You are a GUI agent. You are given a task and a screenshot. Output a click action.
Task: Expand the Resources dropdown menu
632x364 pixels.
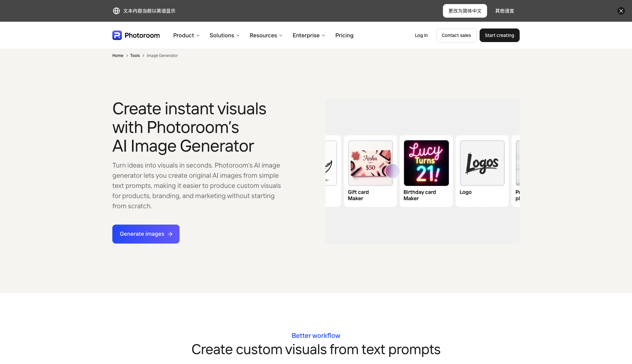266,35
